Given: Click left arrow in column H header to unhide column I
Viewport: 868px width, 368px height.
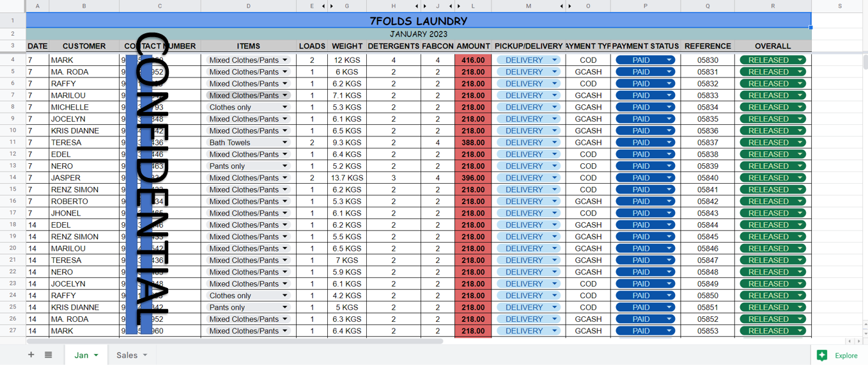Looking at the screenshot, I should tap(417, 6).
